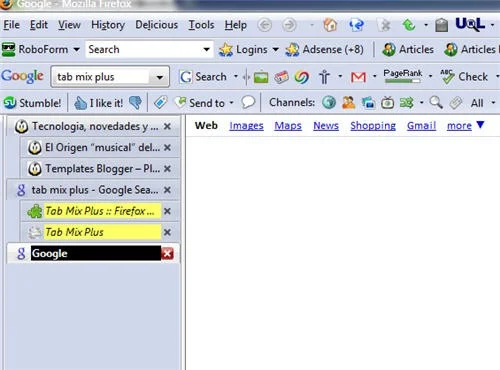Open the News link
This screenshot has height=370, width=500.
[326, 126]
